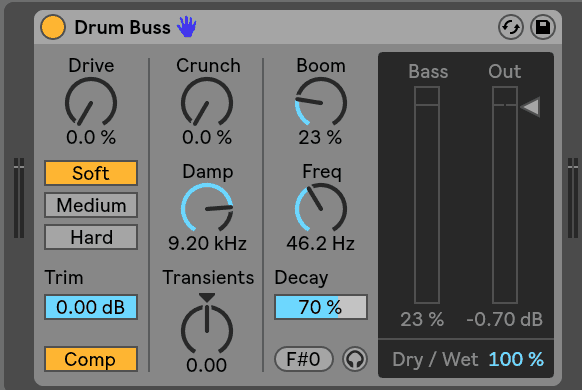Click the Boom knob
This screenshot has height=390, width=582.
pos(321,103)
